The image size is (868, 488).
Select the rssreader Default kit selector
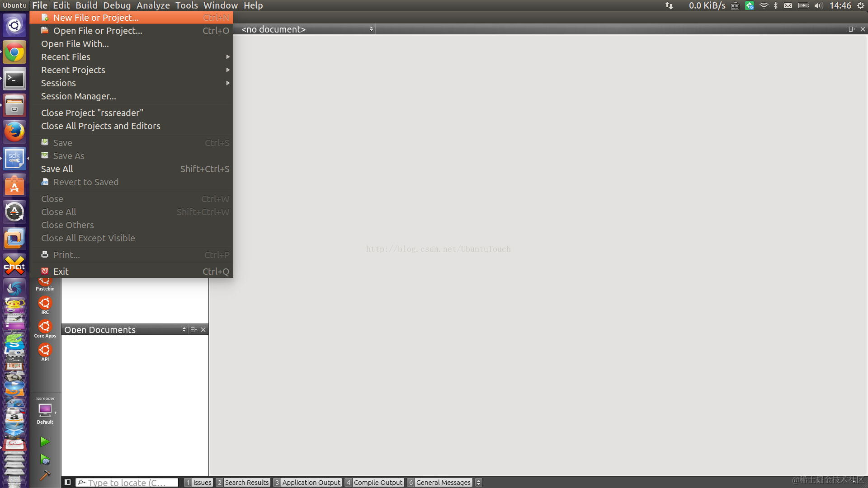[45, 411]
